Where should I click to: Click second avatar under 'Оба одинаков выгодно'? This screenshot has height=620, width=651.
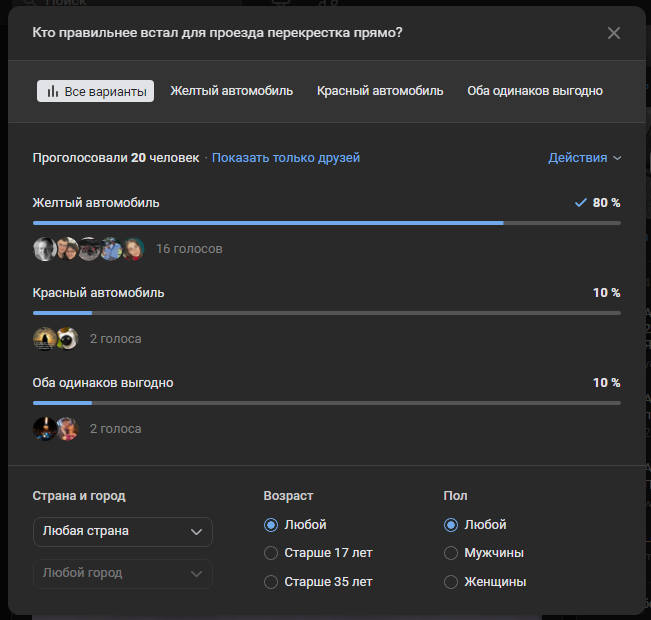68,429
